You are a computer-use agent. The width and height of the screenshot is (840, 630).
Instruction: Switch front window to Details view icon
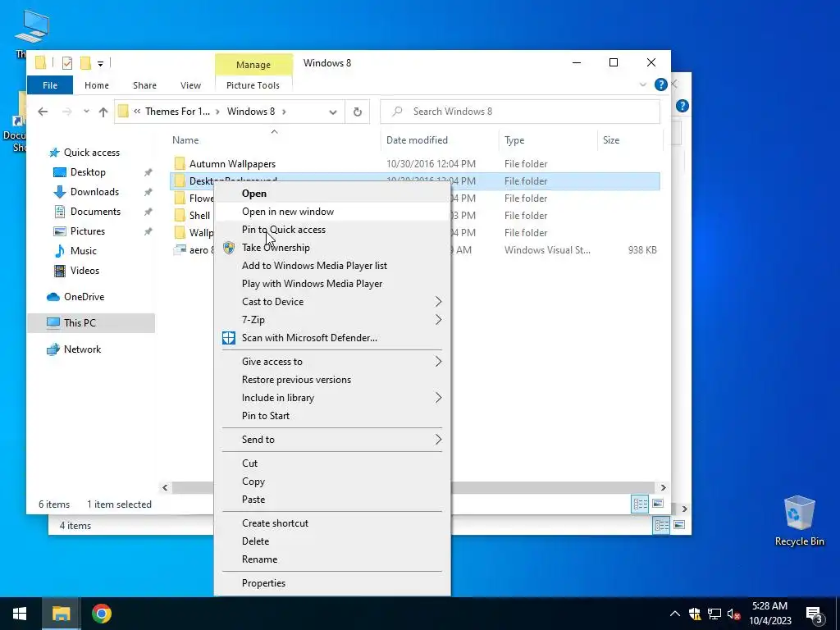640,504
